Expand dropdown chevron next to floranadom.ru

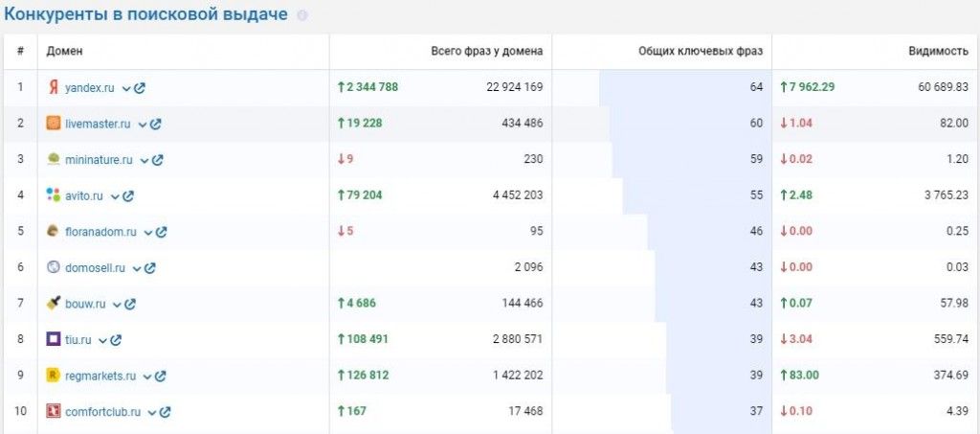147,232
